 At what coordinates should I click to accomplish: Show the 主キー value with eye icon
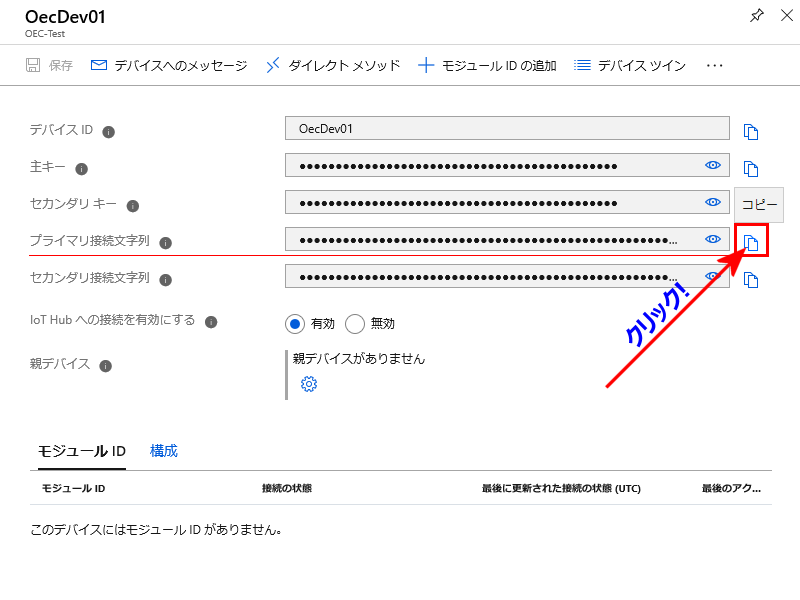point(713,165)
